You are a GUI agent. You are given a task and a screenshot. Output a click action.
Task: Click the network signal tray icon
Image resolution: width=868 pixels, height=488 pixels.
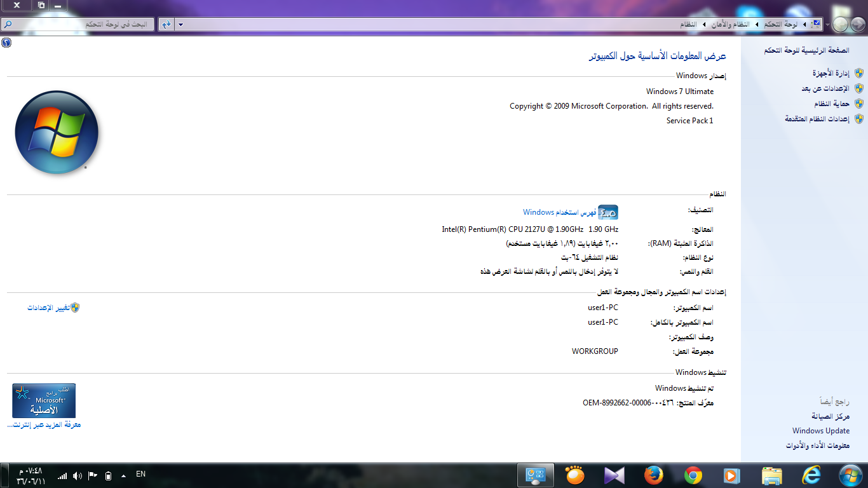coord(62,475)
